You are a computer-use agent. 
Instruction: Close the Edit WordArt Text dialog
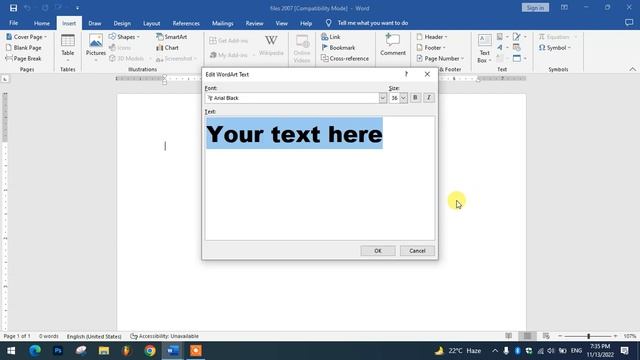[x=427, y=74]
